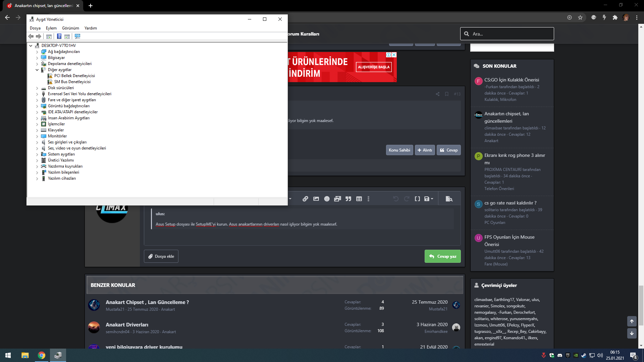The width and height of the screenshot is (644, 362).
Task: Bookmark Chrome page with star icon
Action: coord(580,17)
